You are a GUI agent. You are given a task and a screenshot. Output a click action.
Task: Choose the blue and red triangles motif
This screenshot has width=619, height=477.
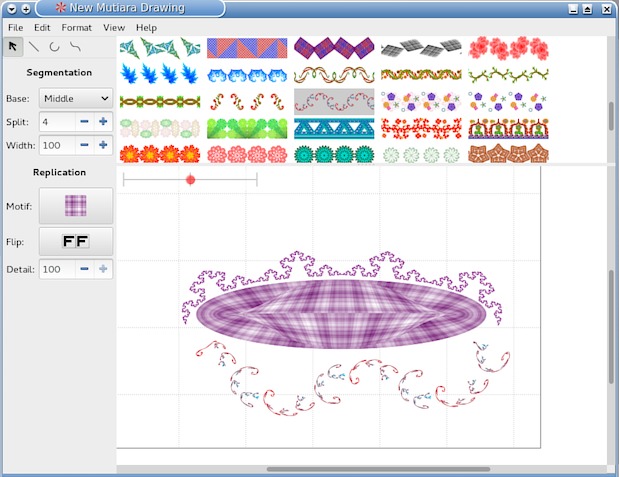[247, 48]
